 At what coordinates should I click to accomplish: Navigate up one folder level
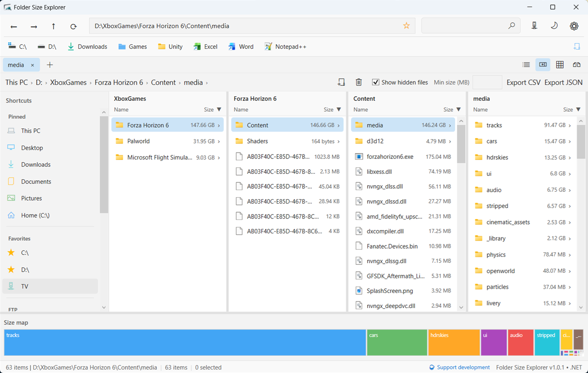tap(53, 26)
